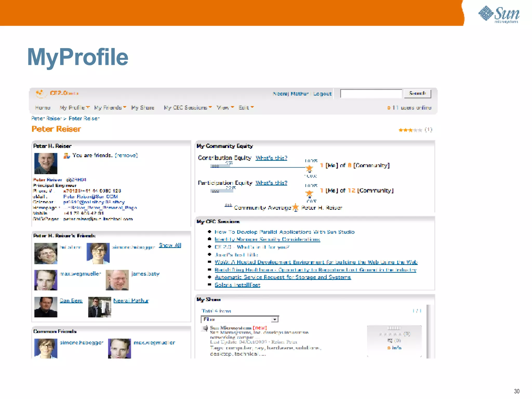Open the My Profile dropdown menu

pyautogui.click(x=75, y=108)
